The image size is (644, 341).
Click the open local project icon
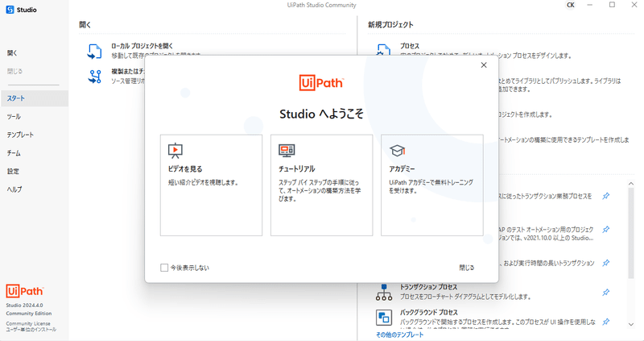point(95,52)
